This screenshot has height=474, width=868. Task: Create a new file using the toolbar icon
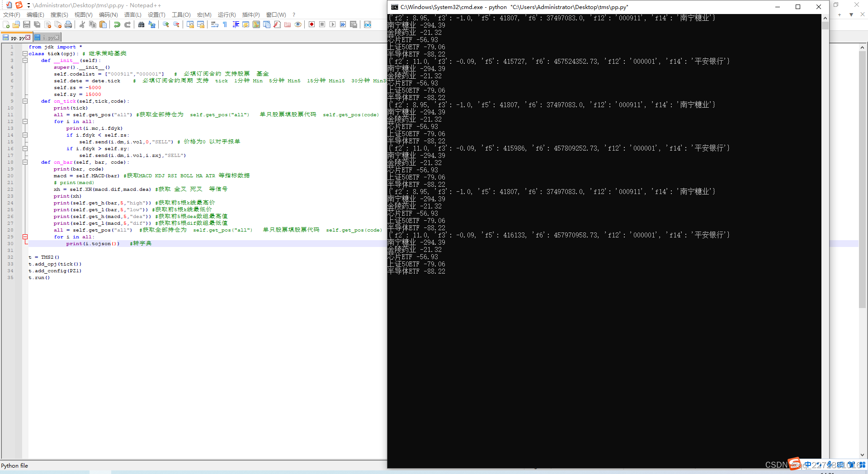click(x=6, y=24)
